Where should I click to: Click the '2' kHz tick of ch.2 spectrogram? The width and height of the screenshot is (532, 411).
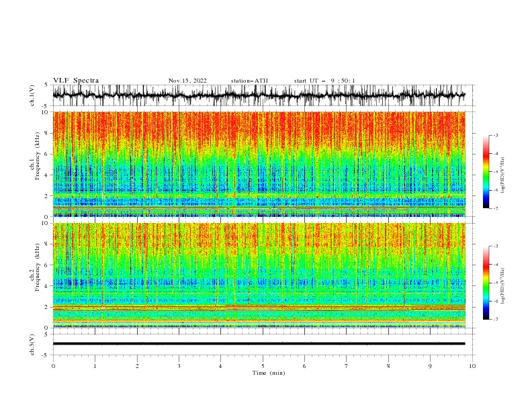pyautogui.click(x=47, y=307)
